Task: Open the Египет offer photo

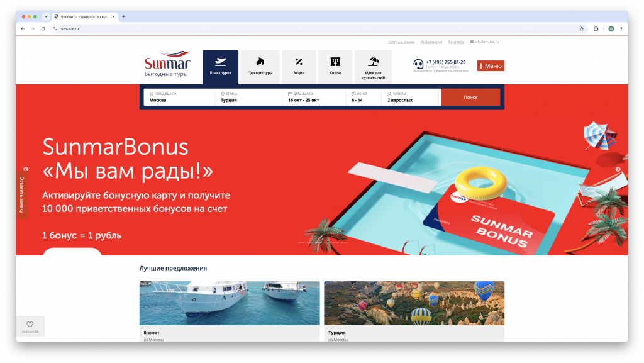Action: point(230,303)
